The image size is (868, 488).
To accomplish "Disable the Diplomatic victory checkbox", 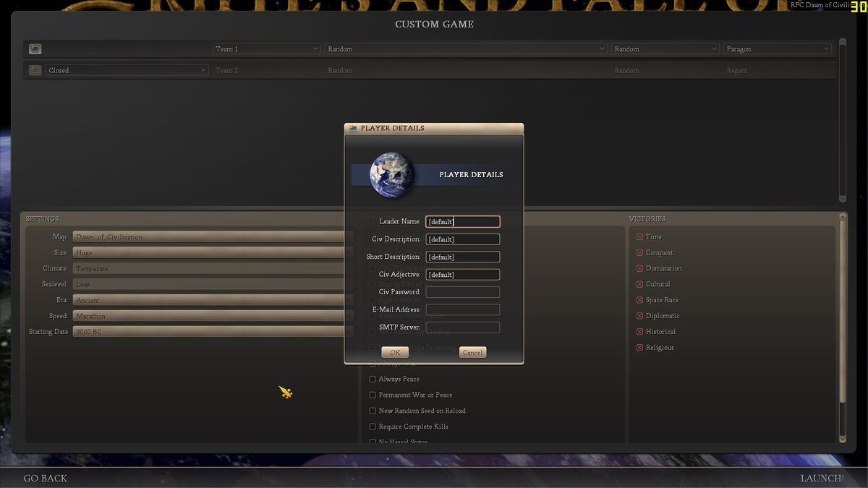I will click(639, 316).
